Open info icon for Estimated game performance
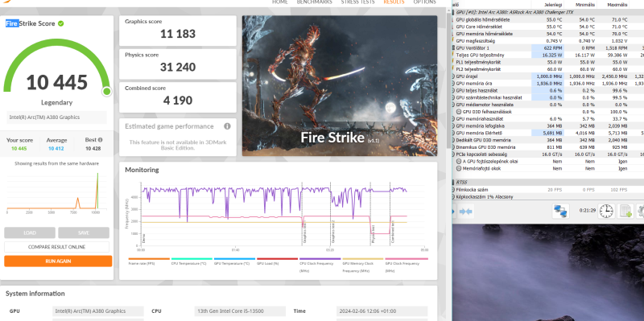Screen dimensions: 644x321 click(227, 126)
